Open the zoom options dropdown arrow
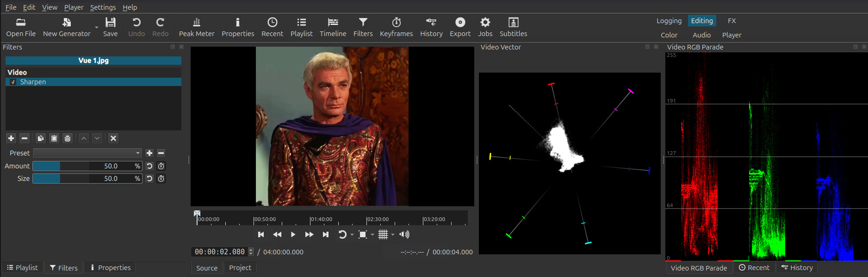Viewport: 868px width, 277px height. coord(372,235)
